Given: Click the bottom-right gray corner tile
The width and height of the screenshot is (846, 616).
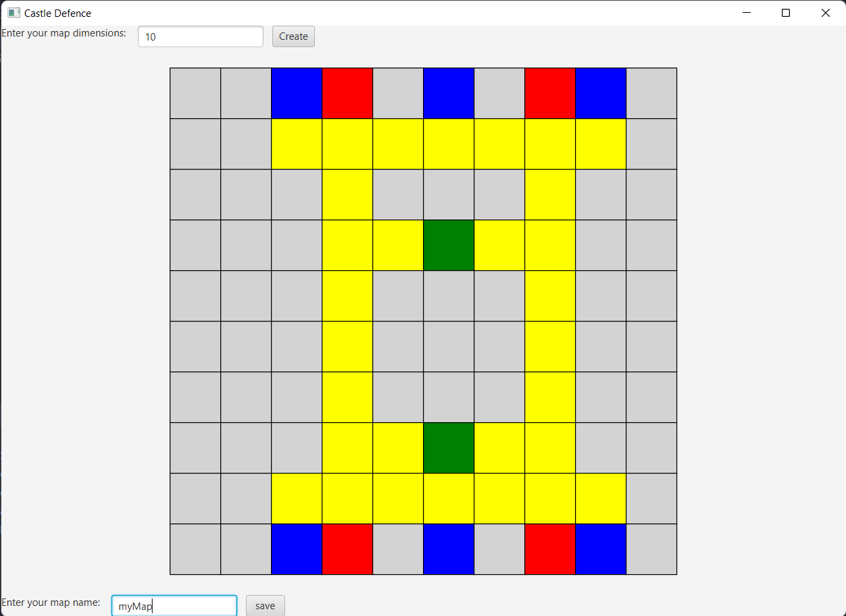Looking at the screenshot, I should click(x=651, y=548).
